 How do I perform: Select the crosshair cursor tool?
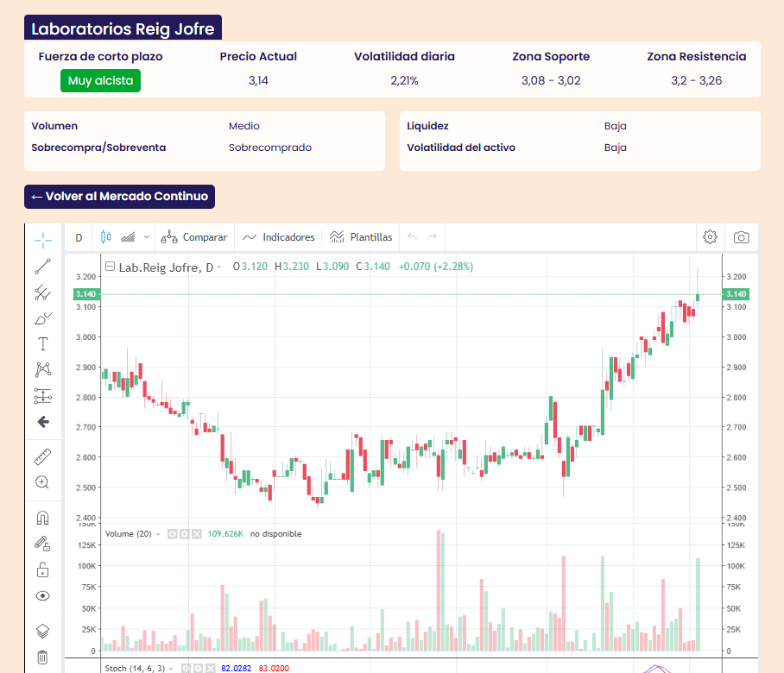43,241
